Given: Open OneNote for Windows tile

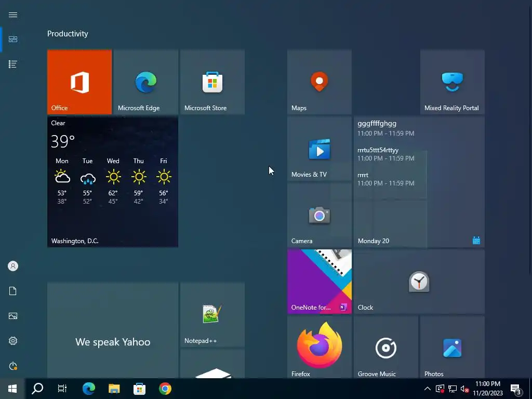Looking at the screenshot, I should point(320,281).
